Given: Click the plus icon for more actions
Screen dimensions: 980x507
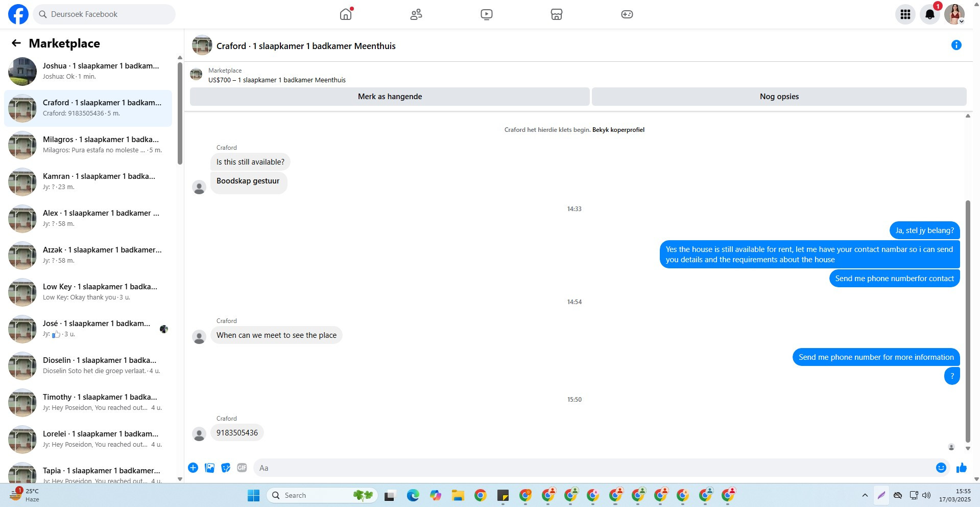Looking at the screenshot, I should coord(193,468).
